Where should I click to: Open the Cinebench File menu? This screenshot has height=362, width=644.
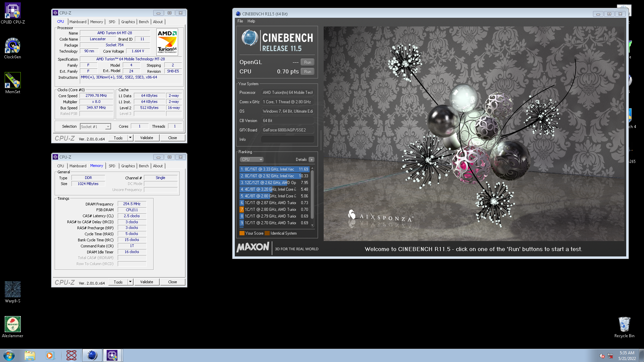pos(240,21)
